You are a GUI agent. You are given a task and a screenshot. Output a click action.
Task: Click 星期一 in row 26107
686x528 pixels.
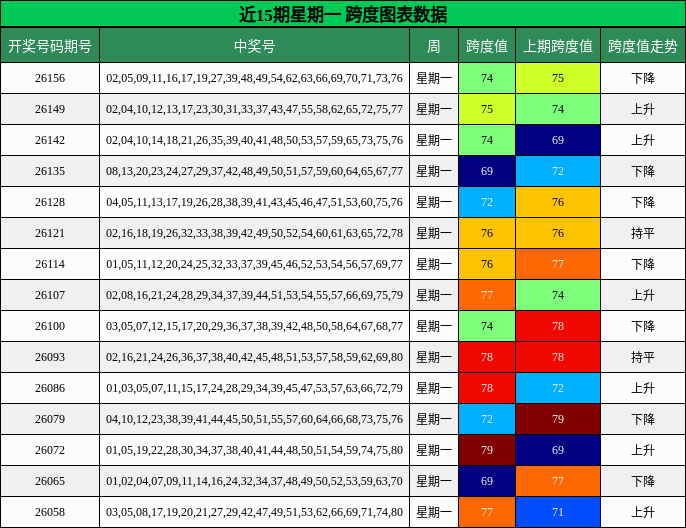coord(434,296)
